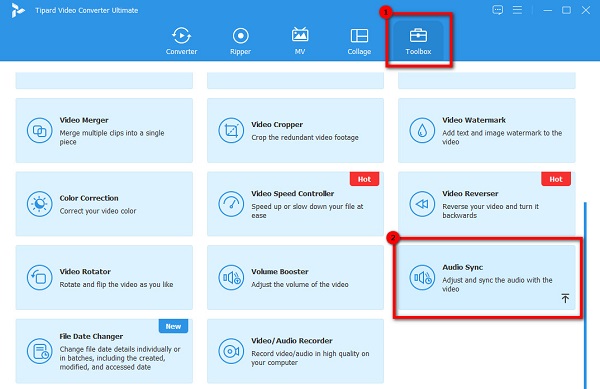600x389 pixels.
Task: Open File Date Changer title text
Action: point(91,336)
